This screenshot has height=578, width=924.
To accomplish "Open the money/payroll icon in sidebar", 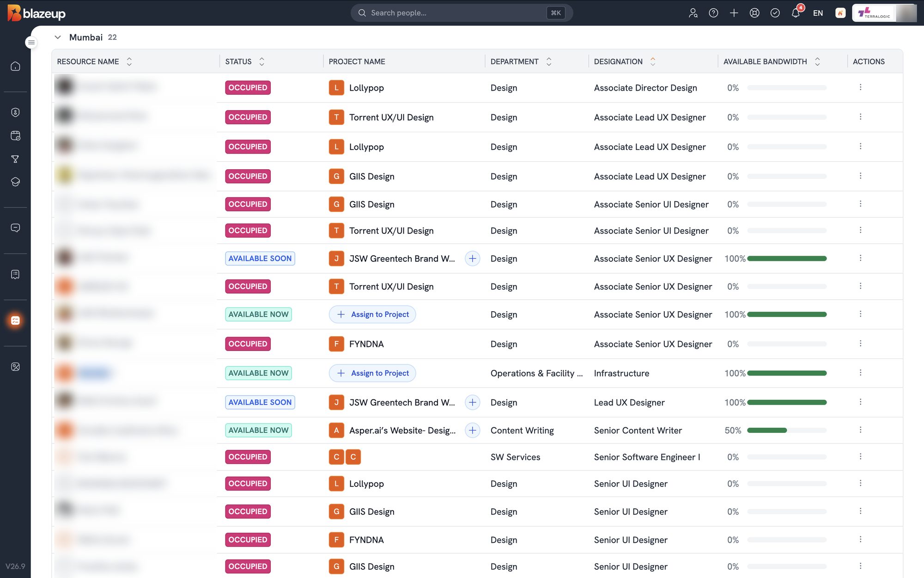I will (x=15, y=112).
